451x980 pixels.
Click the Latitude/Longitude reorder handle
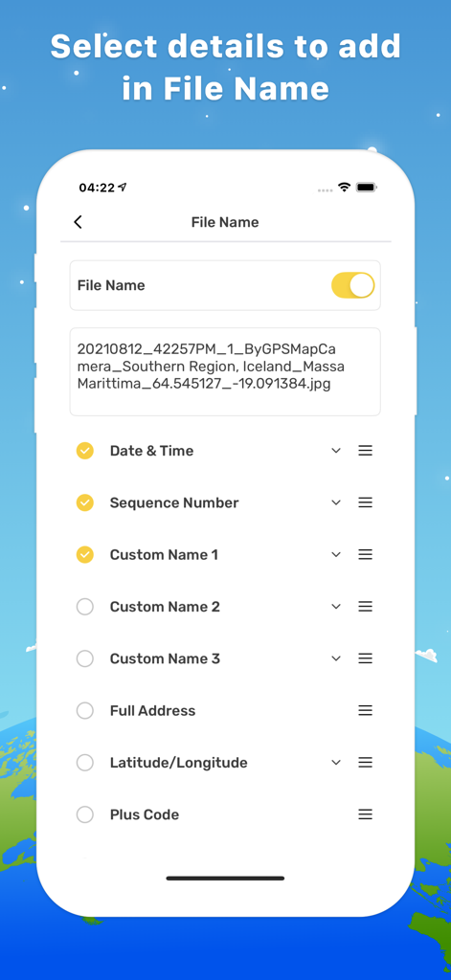pyautogui.click(x=366, y=763)
